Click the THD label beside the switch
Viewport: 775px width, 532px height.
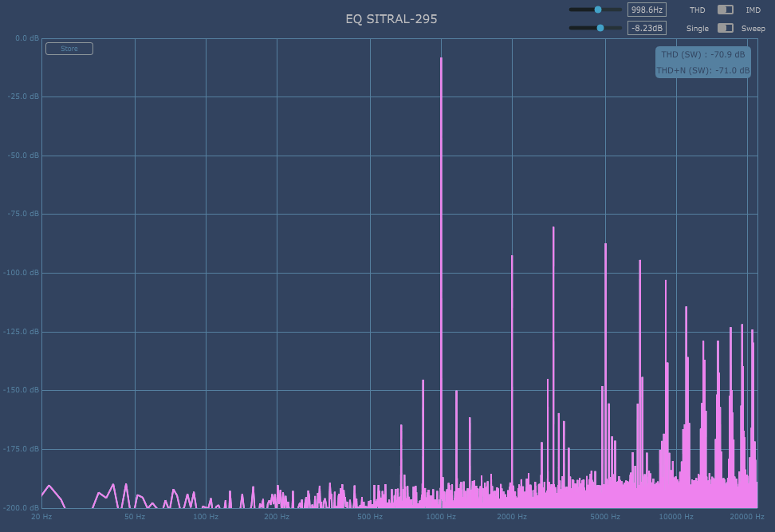pyautogui.click(x=697, y=10)
